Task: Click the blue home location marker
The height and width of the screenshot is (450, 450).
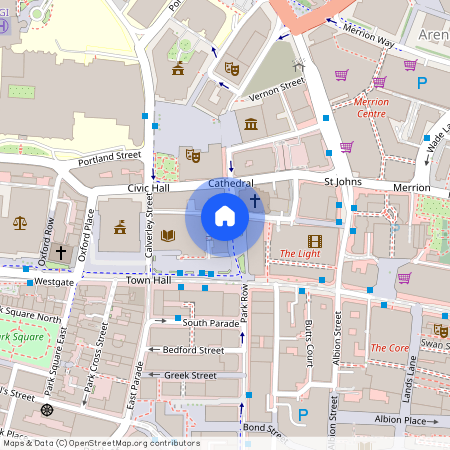Action: tap(225, 217)
